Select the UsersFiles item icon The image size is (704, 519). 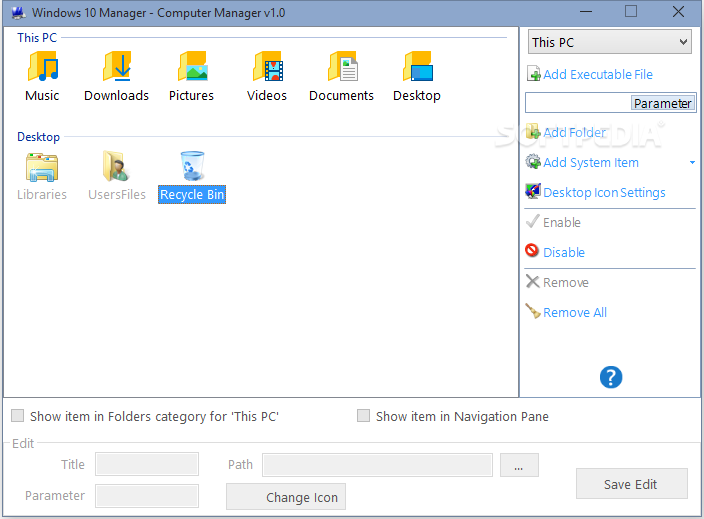tap(116, 166)
